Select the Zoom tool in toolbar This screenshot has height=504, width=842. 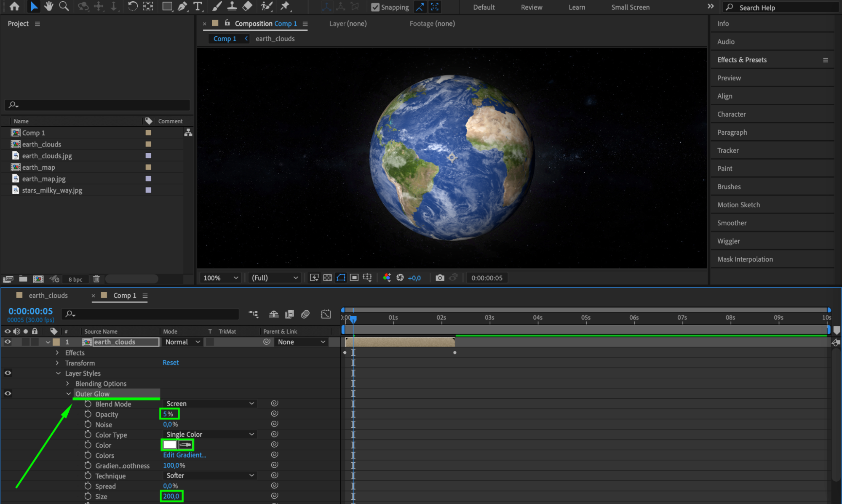[64, 6]
